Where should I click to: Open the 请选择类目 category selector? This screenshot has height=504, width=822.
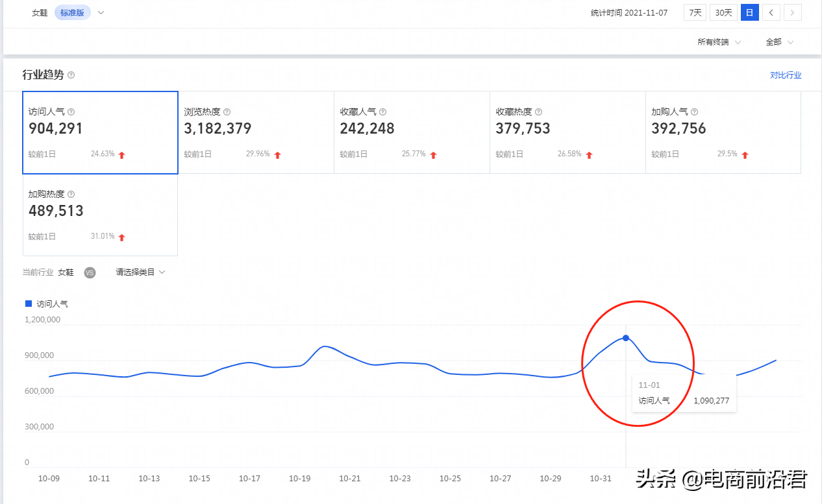[138, 272]
